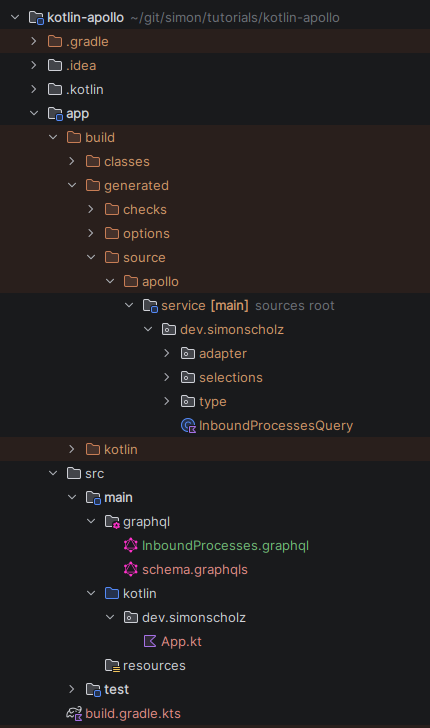Select the App.kt file
Image resolution: width=430 pixels, height=728 pixels.
[181, 642]
